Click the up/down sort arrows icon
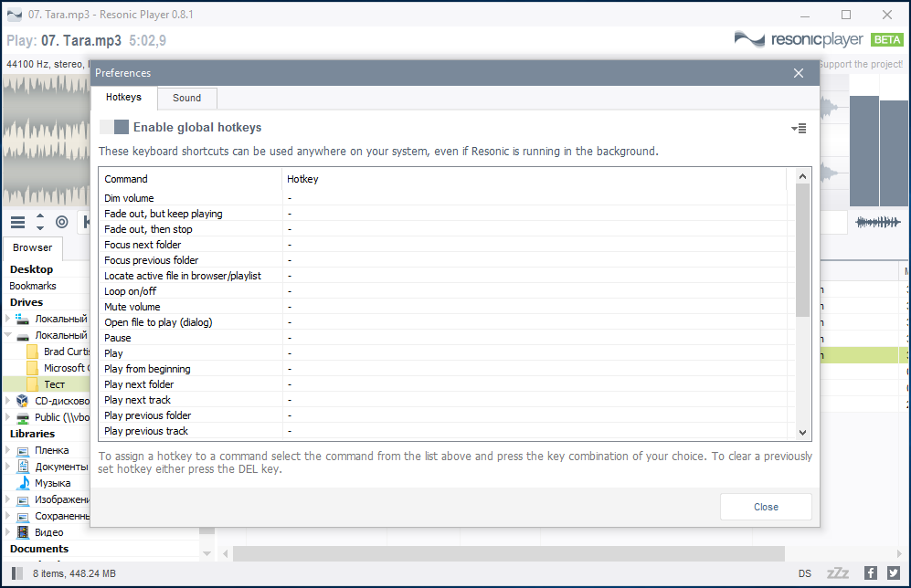 tap(40, 222)
